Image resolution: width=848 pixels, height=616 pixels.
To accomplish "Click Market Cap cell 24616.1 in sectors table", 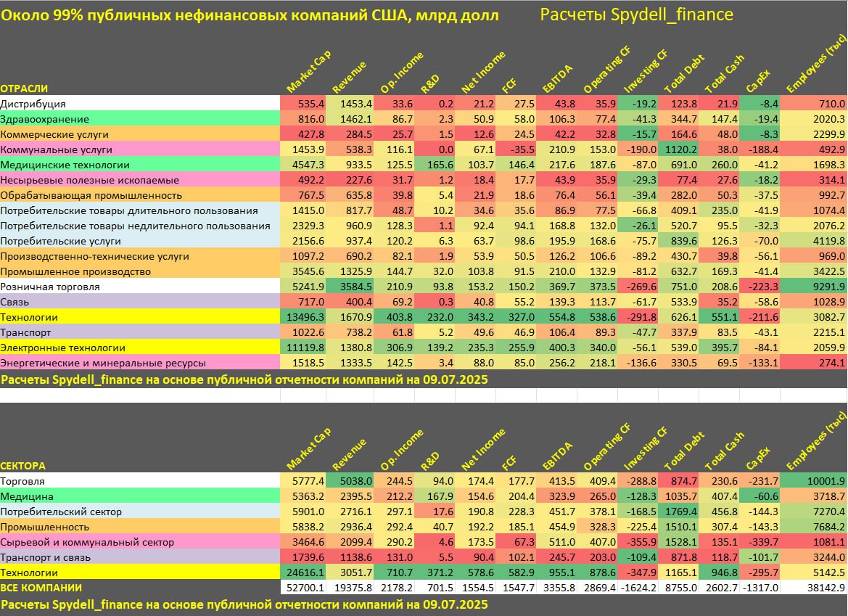I will click(x=303, y=572).
